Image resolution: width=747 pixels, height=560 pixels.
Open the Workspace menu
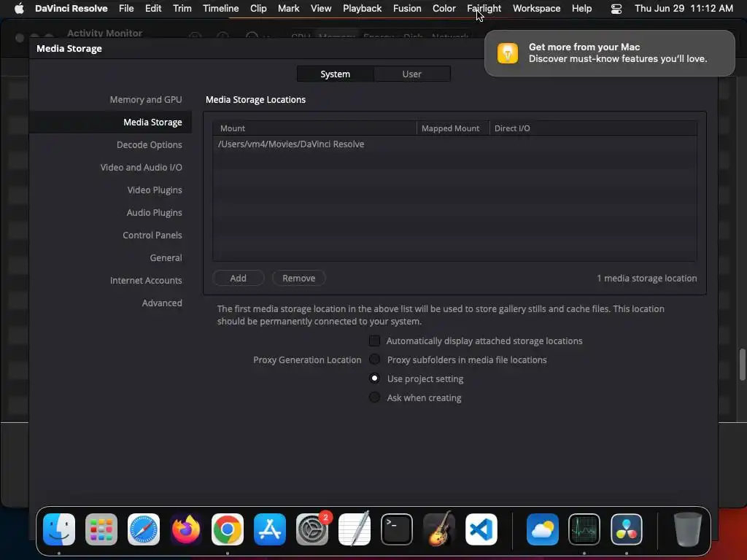(x=536, y=8)
